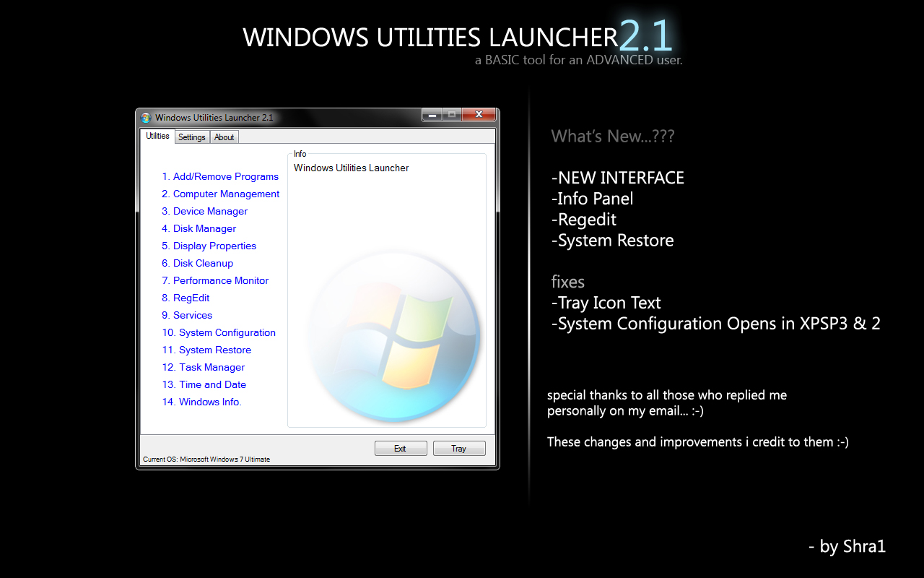Open the Device Manager
The width and height of the screenshot is (924, 578).
point(204,211)
